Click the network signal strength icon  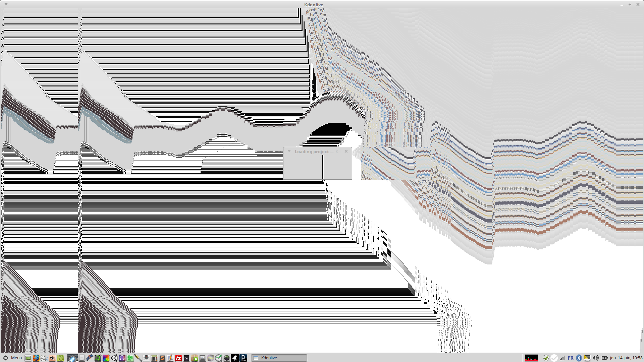tap(562, 358)
